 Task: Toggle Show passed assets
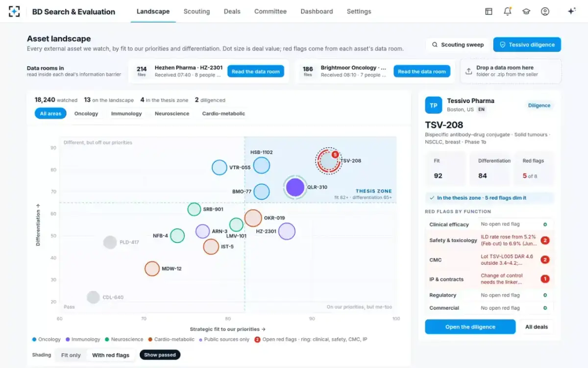pyautogui.click(x=160, y=355)
